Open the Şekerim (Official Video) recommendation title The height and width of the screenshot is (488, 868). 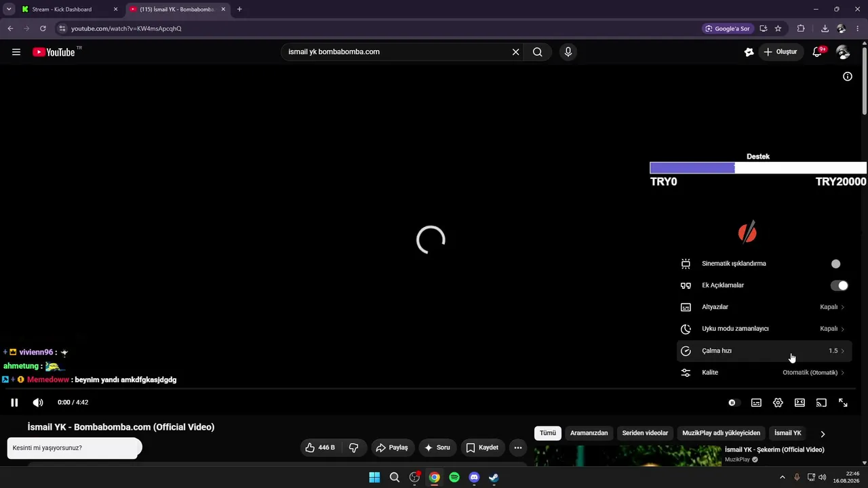[774, 449]
